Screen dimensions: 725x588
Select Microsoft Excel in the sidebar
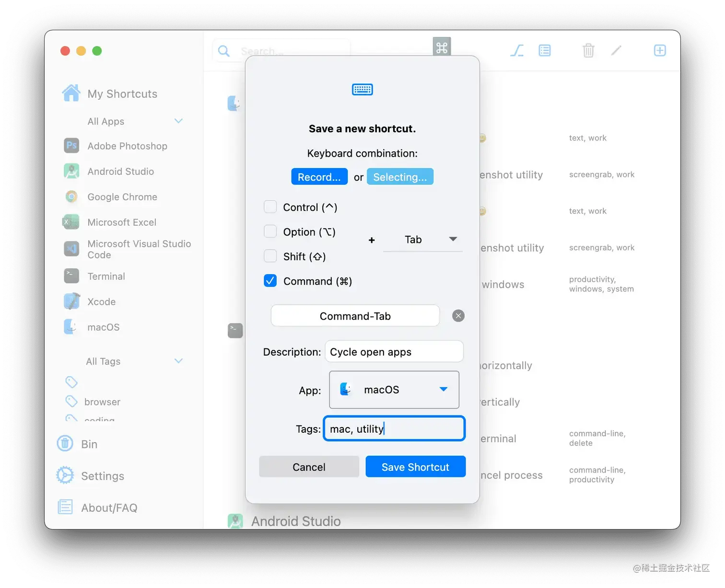coord(122,222)
